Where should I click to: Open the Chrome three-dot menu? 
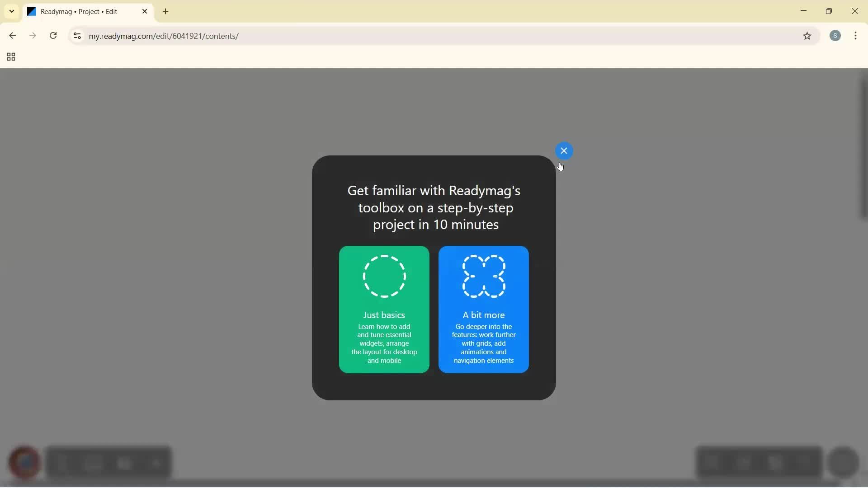pyautogui.click(x=856, y=36)
